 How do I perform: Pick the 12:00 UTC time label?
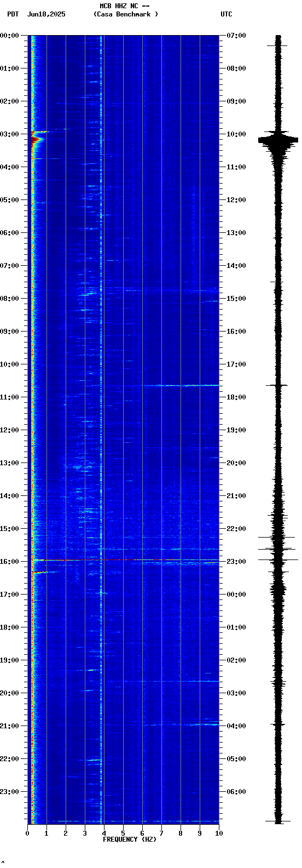pyautogui.click(x=236, y=200)
